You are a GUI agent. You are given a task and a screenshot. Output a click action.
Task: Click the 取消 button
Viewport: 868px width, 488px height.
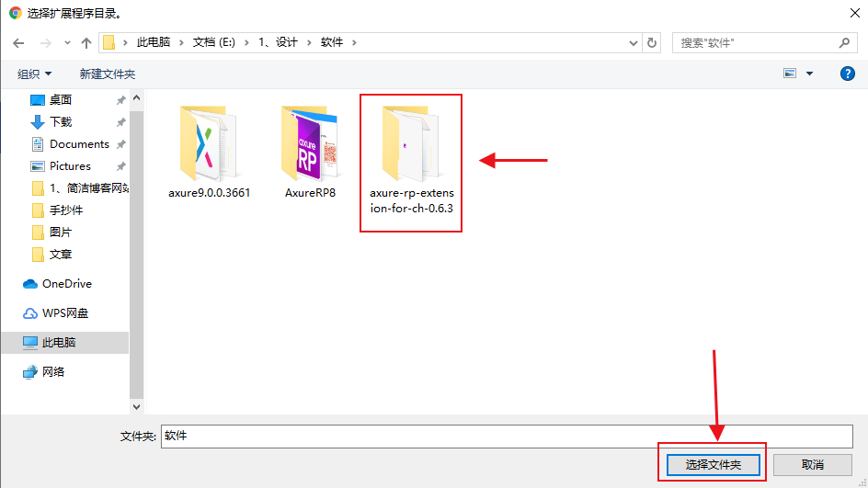click(x=812, y=465)
